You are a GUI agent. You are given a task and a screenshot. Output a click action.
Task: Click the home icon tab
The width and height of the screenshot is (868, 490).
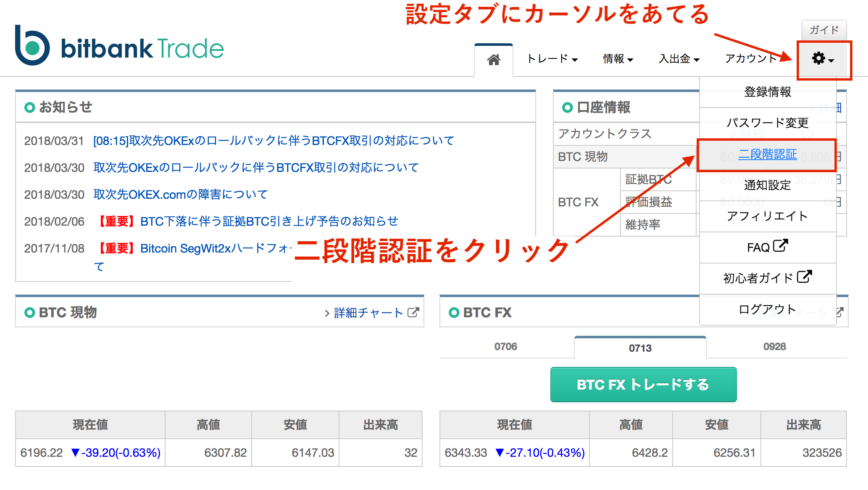pos(494,60)
